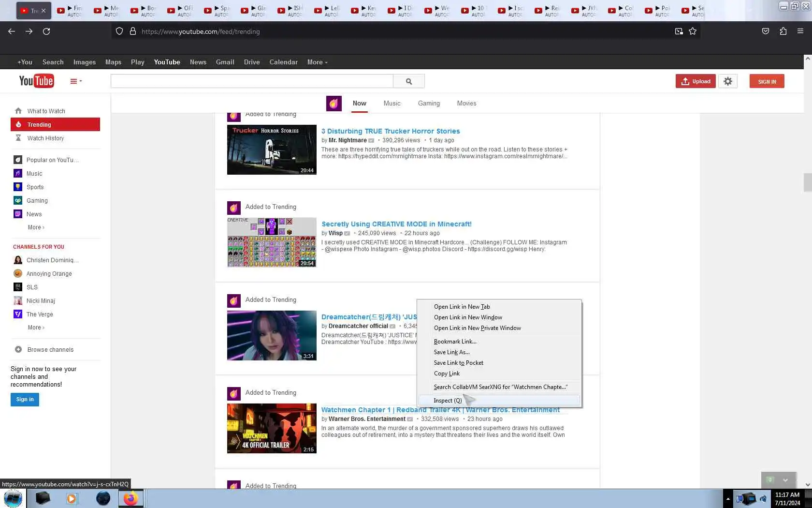
Task: Visit Warner Bros. Entertainment channel link
Action: point(367,419)
